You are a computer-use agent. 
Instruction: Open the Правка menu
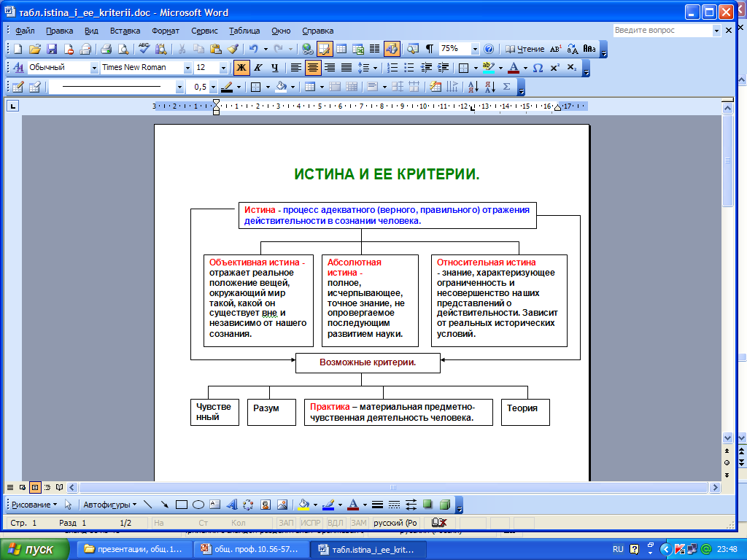pyautogui.click(x=60, y=31)
